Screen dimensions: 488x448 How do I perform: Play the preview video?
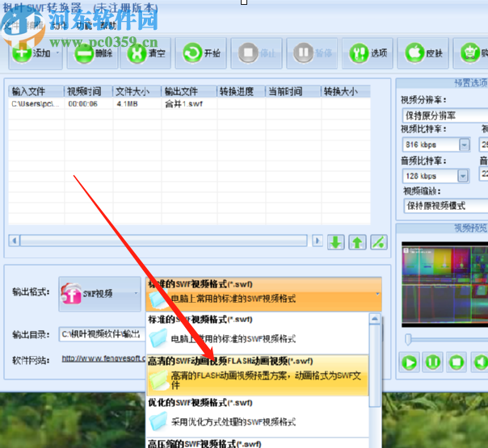click(x=409, y=362)
